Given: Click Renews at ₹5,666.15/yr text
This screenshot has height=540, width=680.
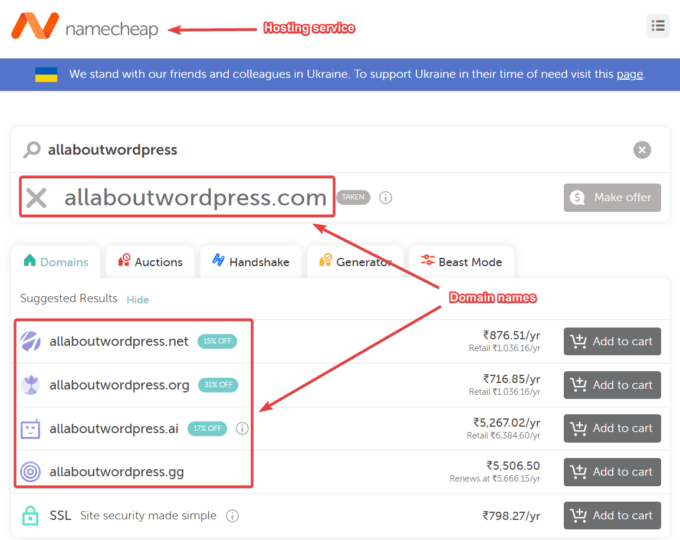Looking at the screenshot, I should pyautogui.click(x=495, y=479).
